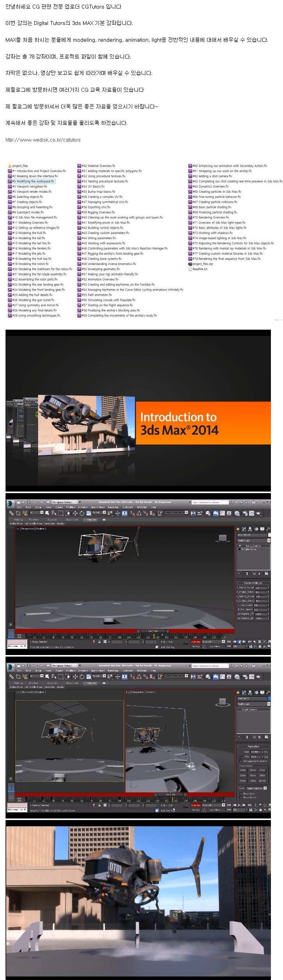Open the wedisk.co.kr/cgtutors URL
The height and width of the screenshot is (980, 283).
coord(43,140)
